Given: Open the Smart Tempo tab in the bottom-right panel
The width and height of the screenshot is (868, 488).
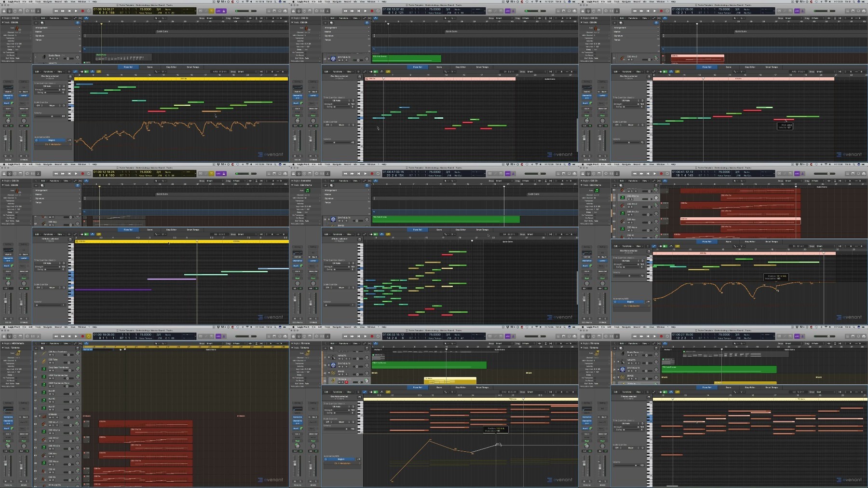Looking at the screenshot, I should [x=772, y=387].
